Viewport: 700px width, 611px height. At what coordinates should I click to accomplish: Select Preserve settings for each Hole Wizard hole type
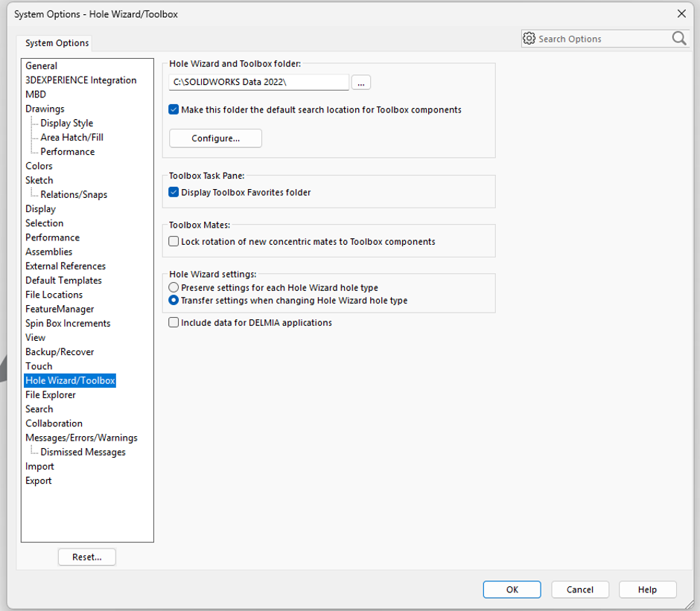174,287
